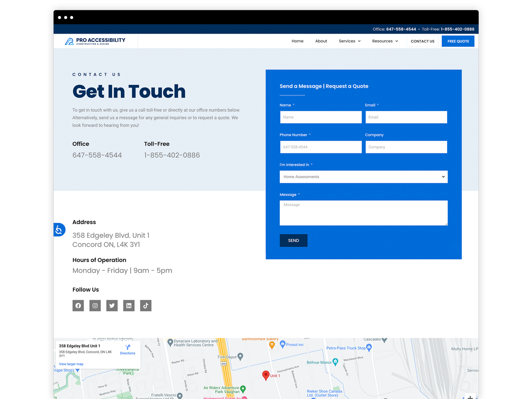Focus the Email input field
Viewport: 532px width, 399px height.
point(406,117)
